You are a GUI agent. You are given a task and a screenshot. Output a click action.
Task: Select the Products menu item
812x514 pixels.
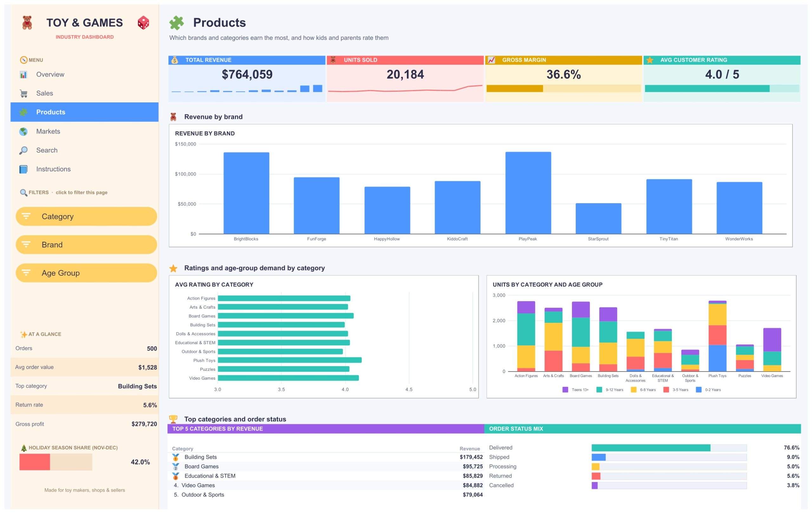point(84,112)
